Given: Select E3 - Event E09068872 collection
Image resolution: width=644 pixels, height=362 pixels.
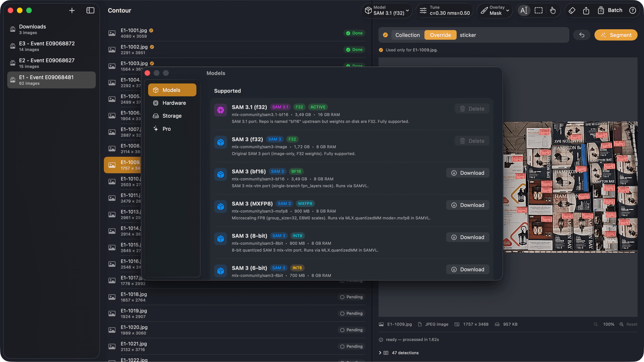Looking at the screenshot, I should coord(51,46).
